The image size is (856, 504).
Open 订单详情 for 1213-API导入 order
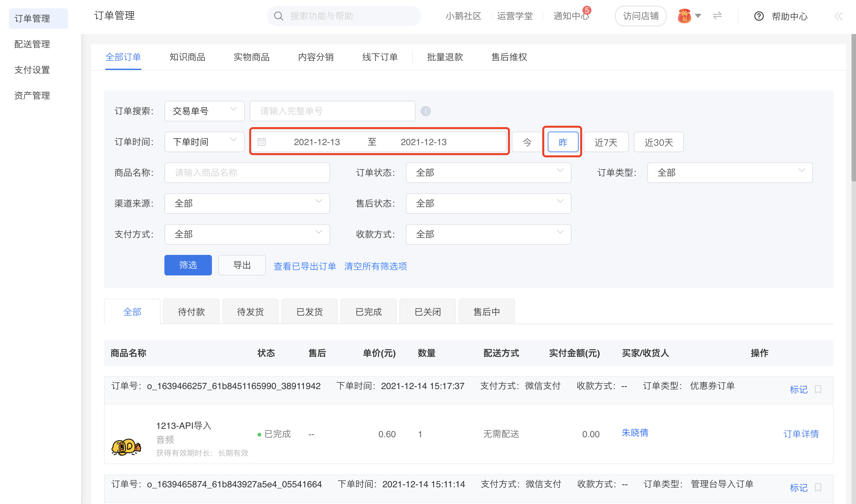click(x=801, y=434)
